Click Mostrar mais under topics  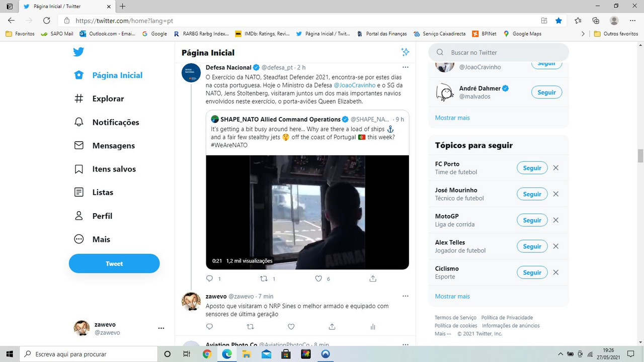(x=452, y=296)
